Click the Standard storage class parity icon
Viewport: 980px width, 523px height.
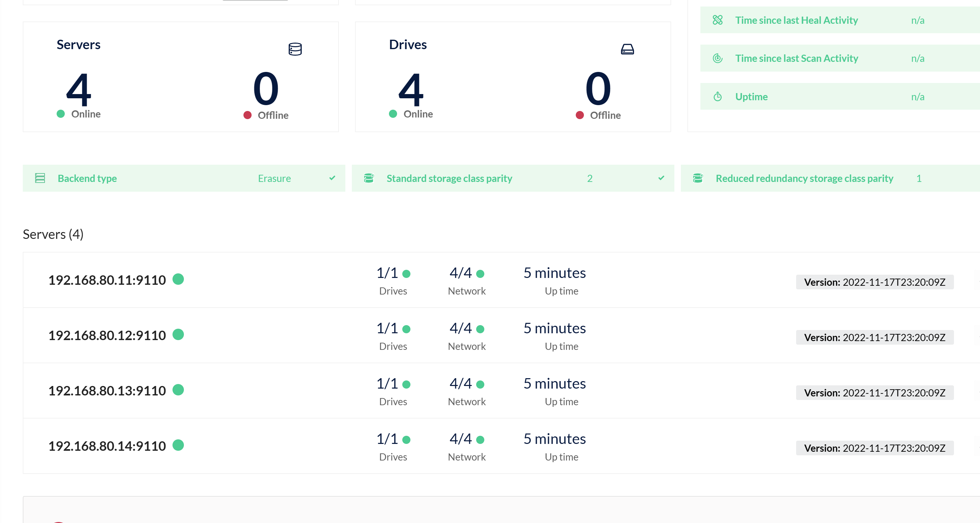369,178
